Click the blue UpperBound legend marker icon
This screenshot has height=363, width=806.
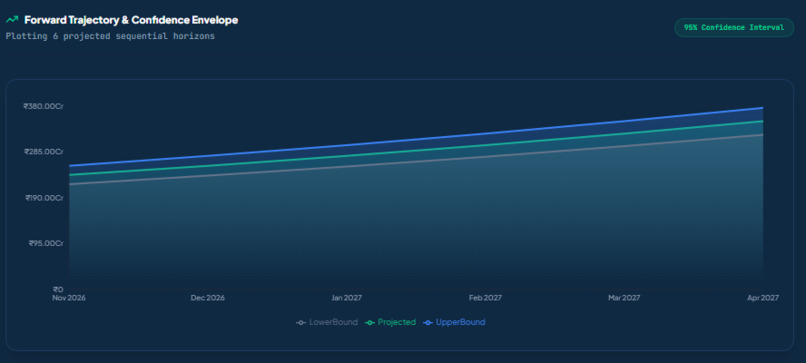(427, 323)
